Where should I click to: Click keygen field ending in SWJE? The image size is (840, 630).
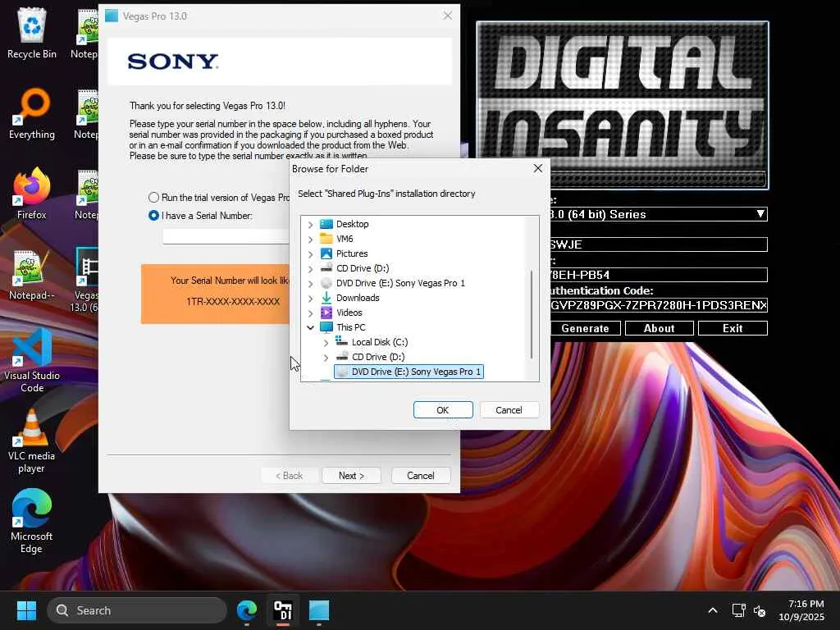click(x=659, y=244)
